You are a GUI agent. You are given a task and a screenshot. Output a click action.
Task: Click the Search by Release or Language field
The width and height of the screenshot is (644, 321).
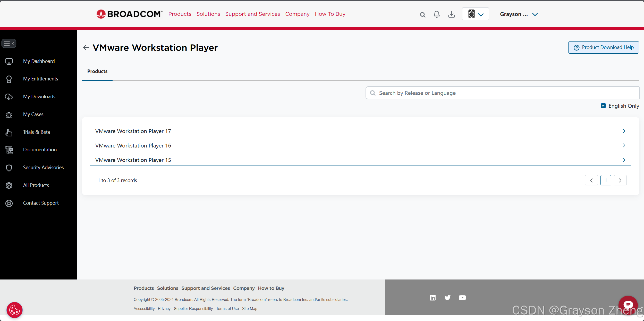(x=502, y=93)
